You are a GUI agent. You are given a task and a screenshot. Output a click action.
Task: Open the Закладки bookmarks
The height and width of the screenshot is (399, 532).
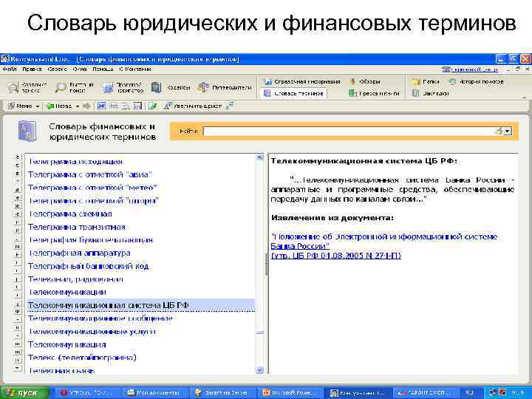(430, 93)
